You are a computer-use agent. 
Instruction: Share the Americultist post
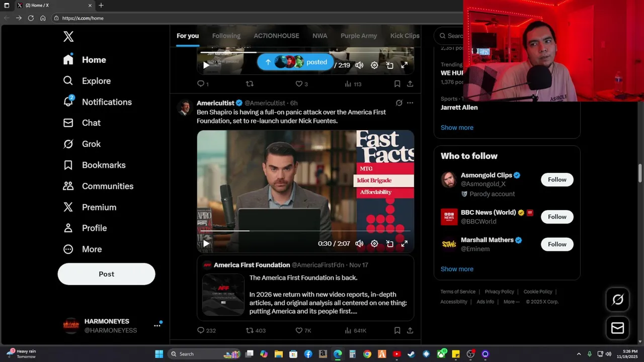(x=410, y=330)
